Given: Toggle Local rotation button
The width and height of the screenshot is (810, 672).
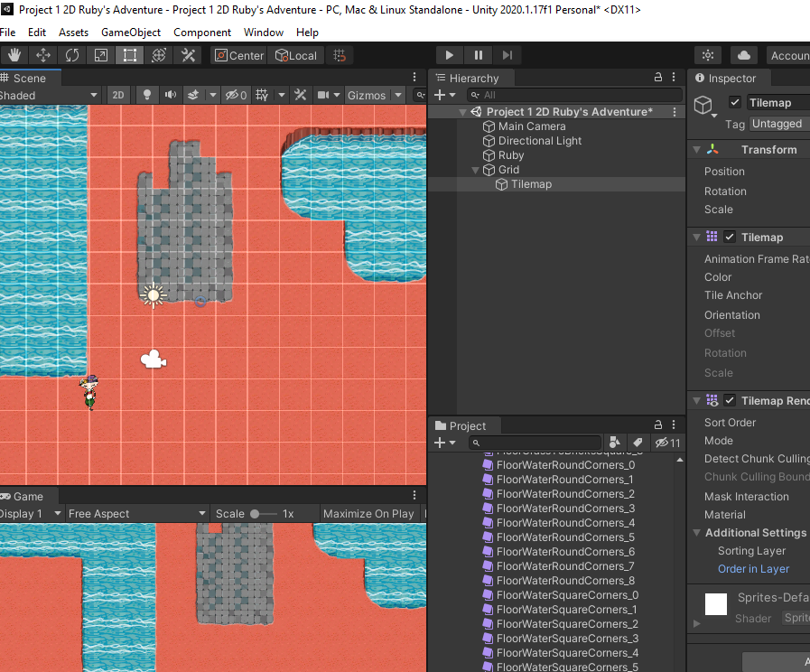Looking at the screenshot, I should (x=296, y=55).
